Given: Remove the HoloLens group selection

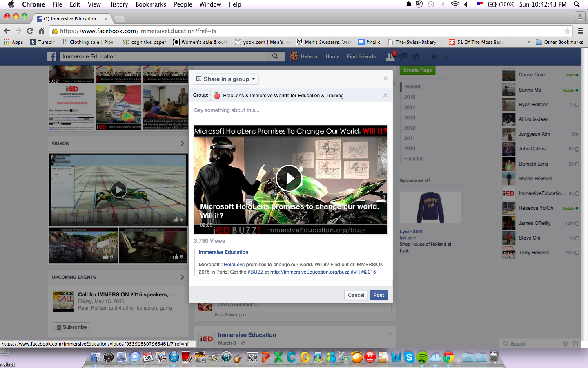Looking at the screenshot, I should 385,95.
